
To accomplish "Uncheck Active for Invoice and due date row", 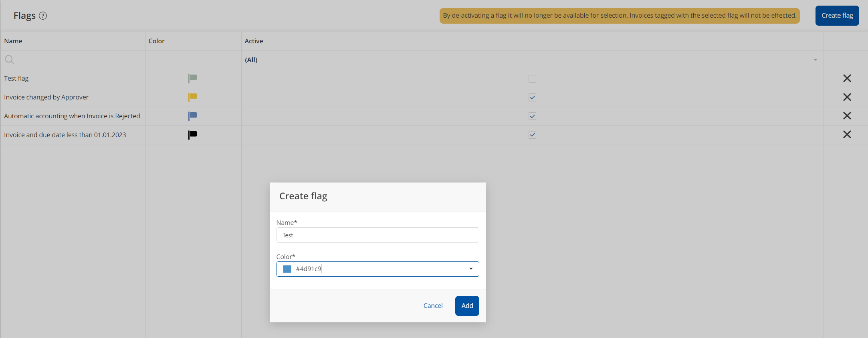I will pos(532,135).
